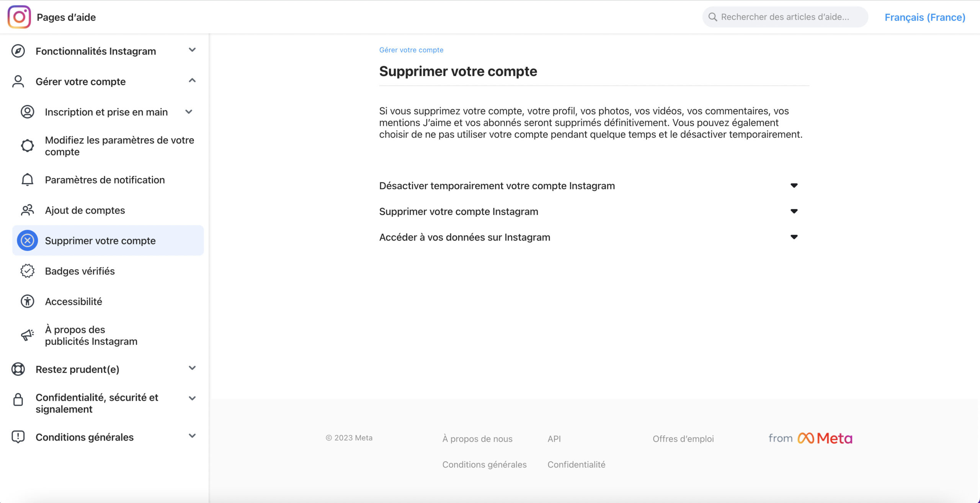The height and width of the screenshot is (503, 980).
Task: Click the padlock icon for Confidentialité
Action: (18, 399)
